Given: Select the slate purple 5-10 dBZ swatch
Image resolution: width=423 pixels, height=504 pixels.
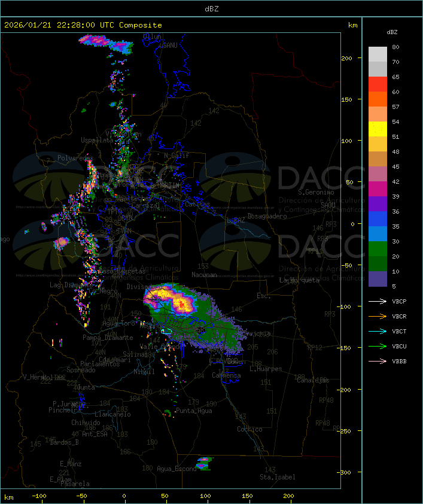Looking at the screenshot, I should point(378,279).
